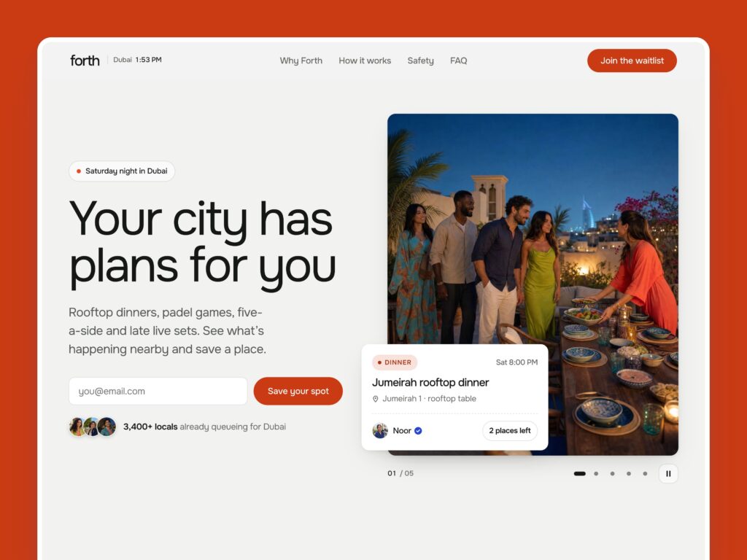Select the active first slide indicator

click(x=580, y=474)
